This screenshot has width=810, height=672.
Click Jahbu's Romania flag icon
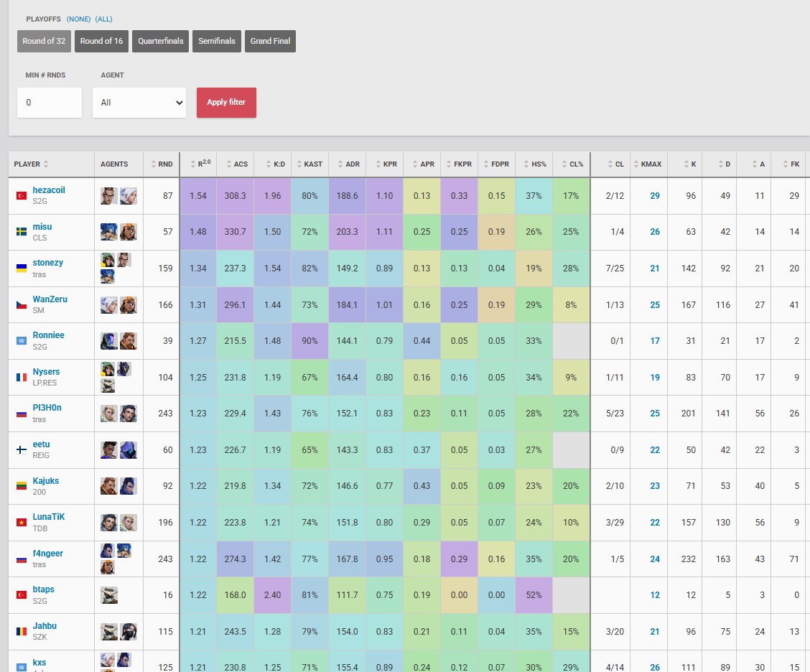[21, 631]
